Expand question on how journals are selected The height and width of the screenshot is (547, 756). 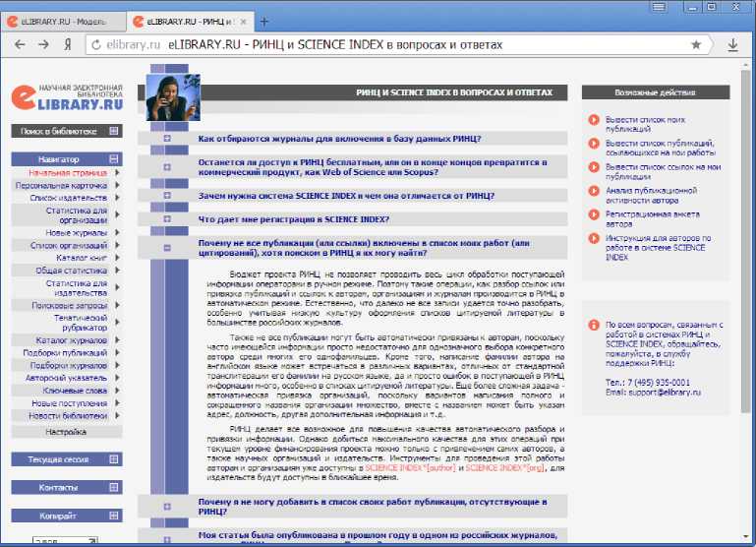[167, 139]
